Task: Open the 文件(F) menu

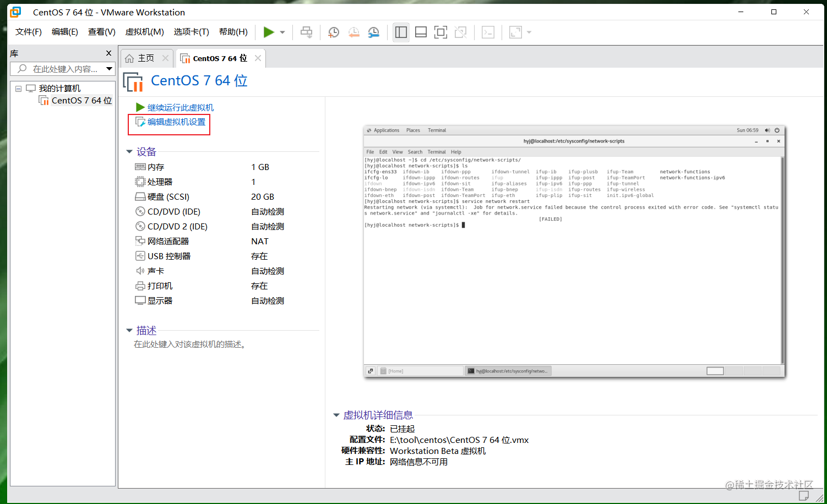Action: [29, 32]
